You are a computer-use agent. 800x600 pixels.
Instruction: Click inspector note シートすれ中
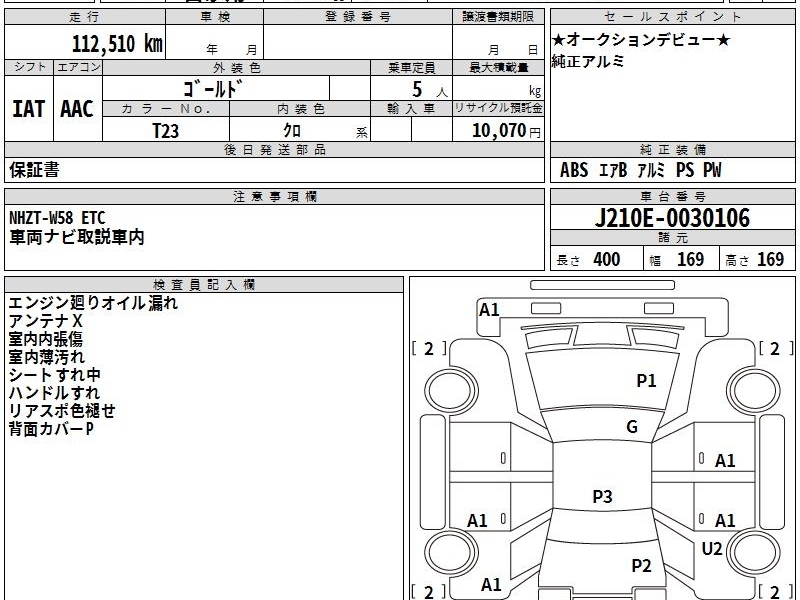tap(55, 374)
